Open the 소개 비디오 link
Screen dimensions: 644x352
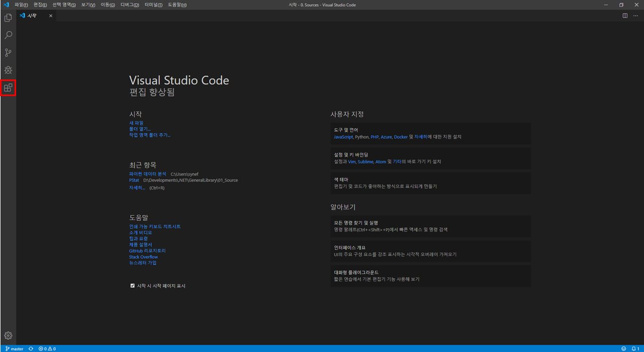[x=140, y=232]
